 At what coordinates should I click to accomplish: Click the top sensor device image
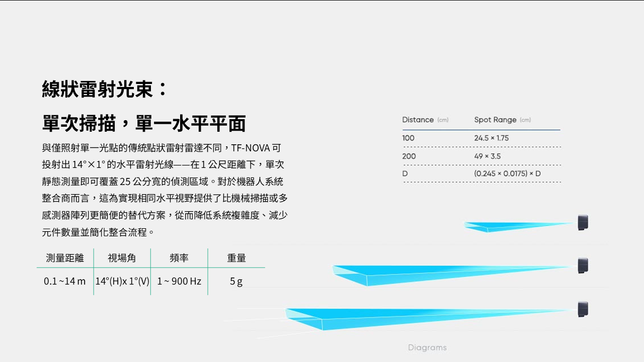click(583, 222)
